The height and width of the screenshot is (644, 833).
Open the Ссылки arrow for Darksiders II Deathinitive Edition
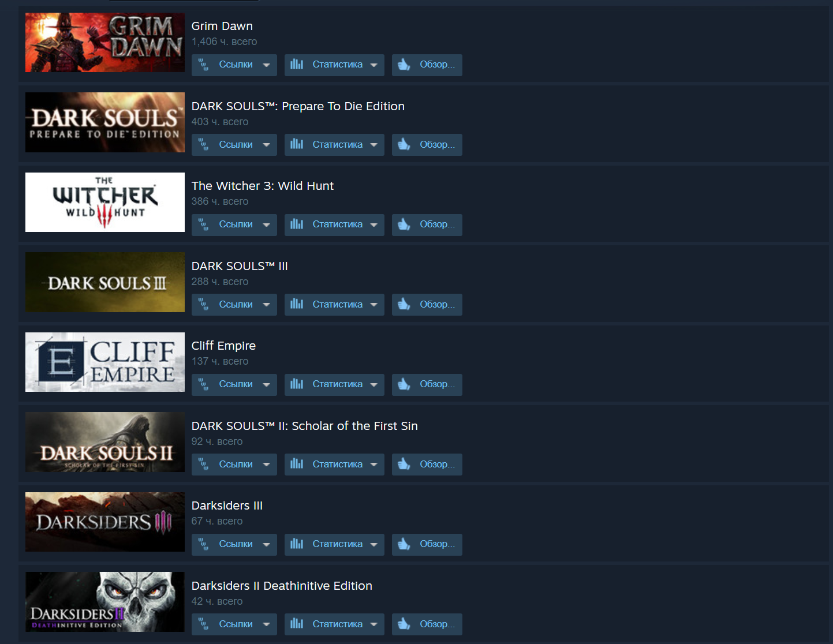tap(266, 624)
